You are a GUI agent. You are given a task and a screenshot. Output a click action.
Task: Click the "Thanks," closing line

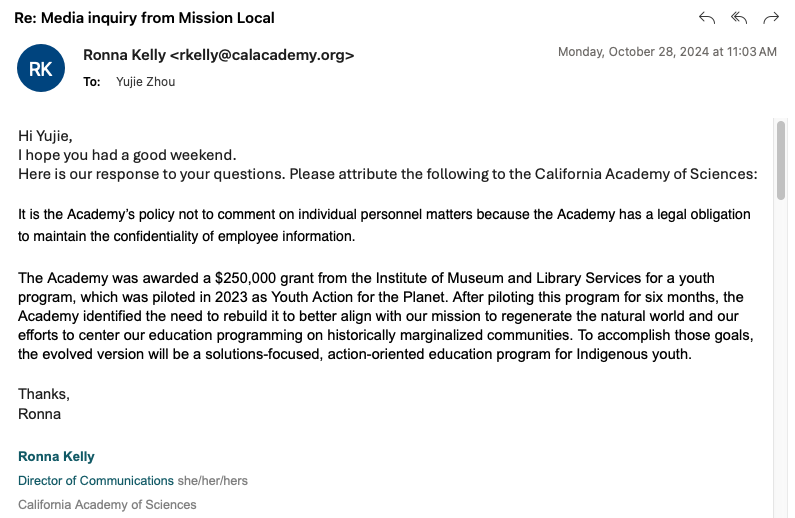(x=44, y=394)
